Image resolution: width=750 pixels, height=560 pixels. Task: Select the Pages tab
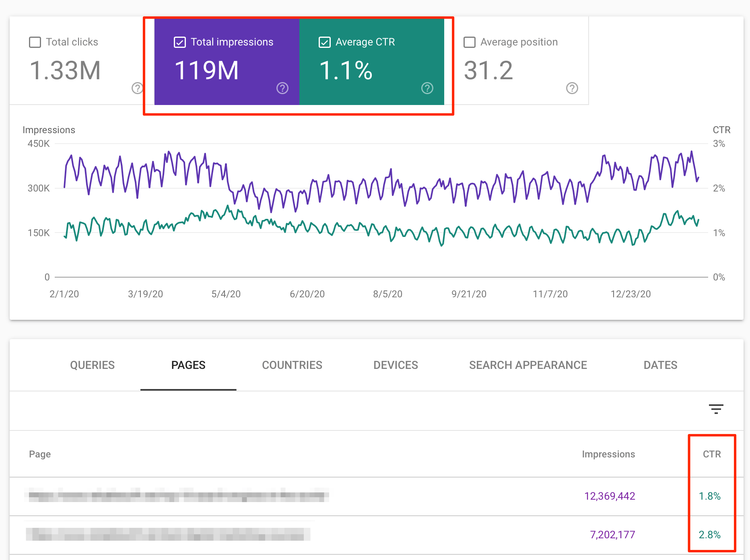point(188,365)
